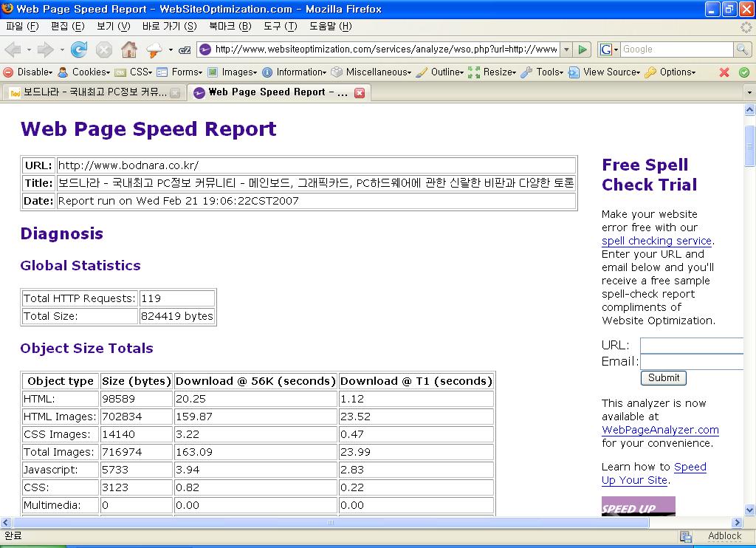Expand the CSS dropdown menu
The image size is (756, 548).
click(x=134, y=72)
